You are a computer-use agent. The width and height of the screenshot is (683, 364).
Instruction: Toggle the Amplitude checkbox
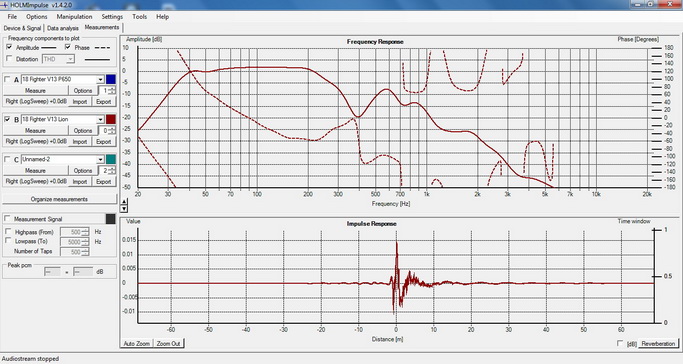click(9, 47)
